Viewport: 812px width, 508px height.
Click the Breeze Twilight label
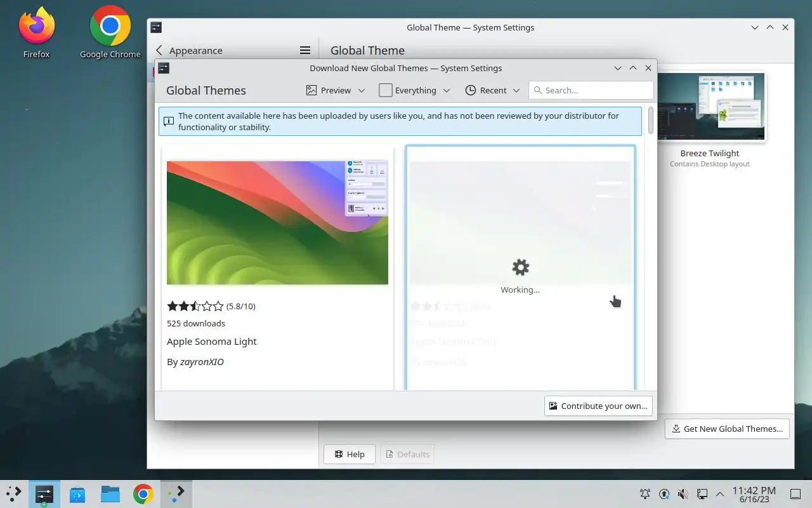[710, 153]
